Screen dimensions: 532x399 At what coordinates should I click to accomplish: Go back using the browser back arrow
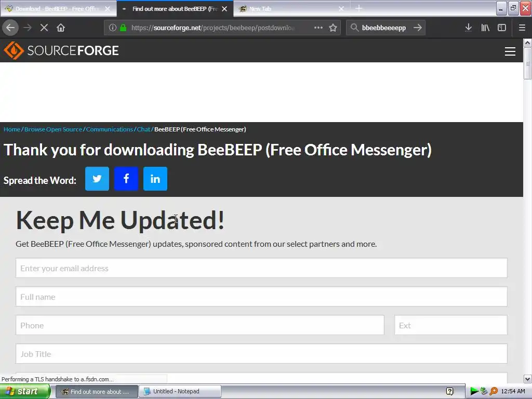(10, 28)
